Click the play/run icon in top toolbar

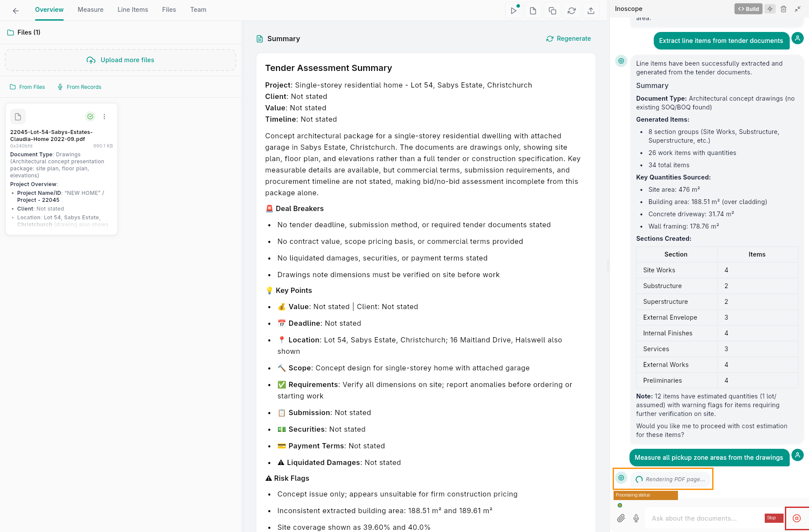pyautogui.click(x=513, y=11)
